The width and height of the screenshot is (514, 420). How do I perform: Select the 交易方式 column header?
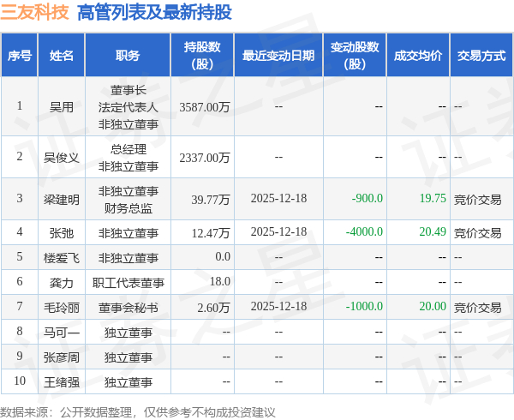tap(481, 56)
